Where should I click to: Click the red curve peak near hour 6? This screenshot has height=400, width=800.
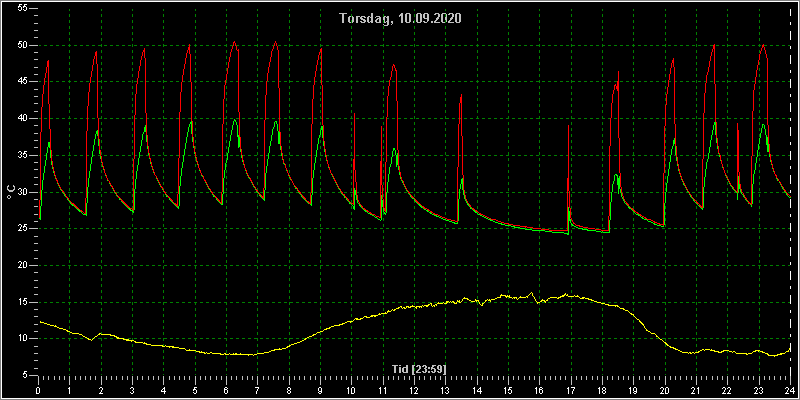(234, 42)
